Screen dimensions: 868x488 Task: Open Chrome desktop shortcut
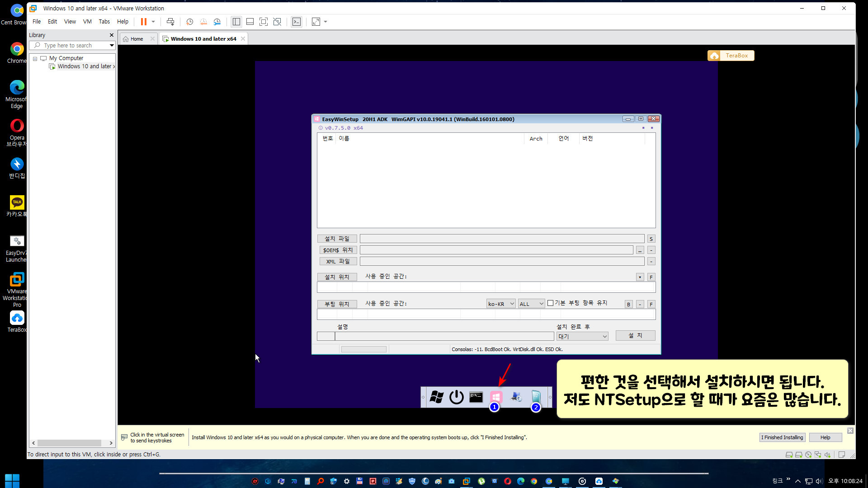[x=17, y=52]
